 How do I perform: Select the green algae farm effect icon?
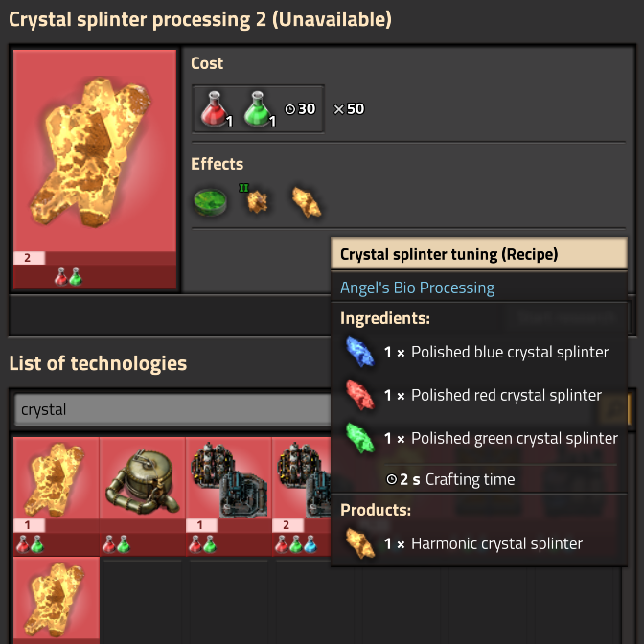[x=210, y=201]
